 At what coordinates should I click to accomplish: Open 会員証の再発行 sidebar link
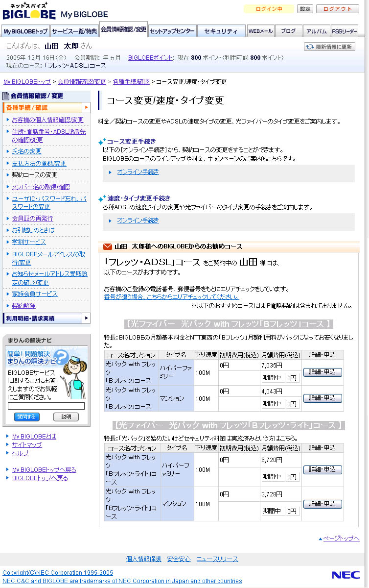click(32, 219)
